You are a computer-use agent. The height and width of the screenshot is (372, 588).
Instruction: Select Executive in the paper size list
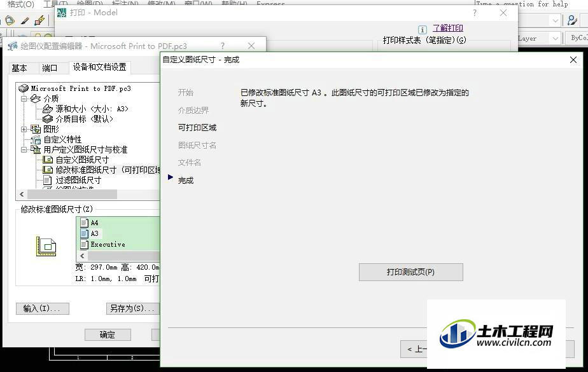pyautogui.click(x=108, y=245)
